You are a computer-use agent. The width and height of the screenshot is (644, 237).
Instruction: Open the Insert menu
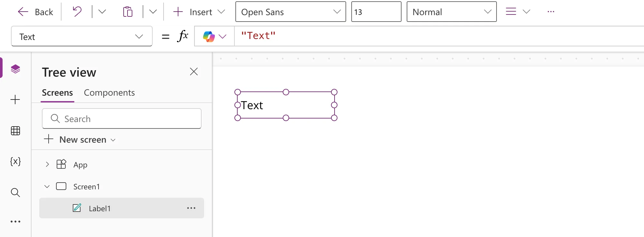pos(199,12)
